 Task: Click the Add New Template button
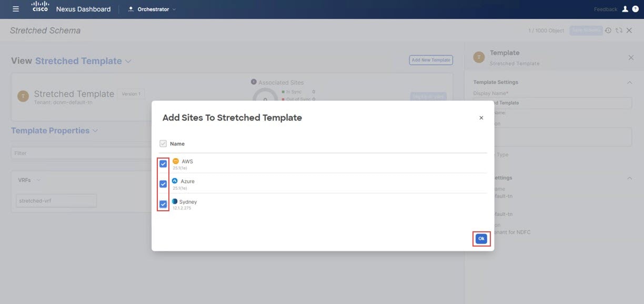coord(431,60)
